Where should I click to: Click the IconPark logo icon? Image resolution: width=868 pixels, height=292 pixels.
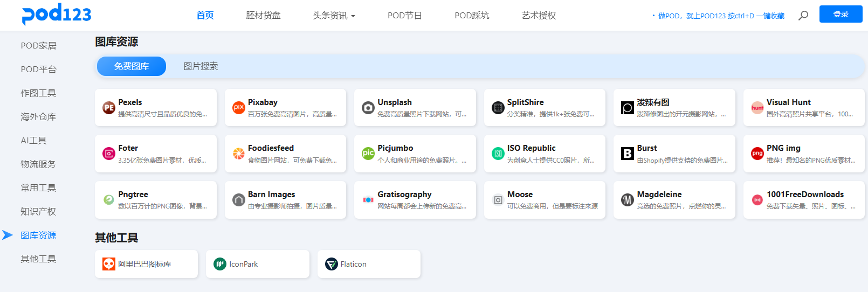point(220,264)
